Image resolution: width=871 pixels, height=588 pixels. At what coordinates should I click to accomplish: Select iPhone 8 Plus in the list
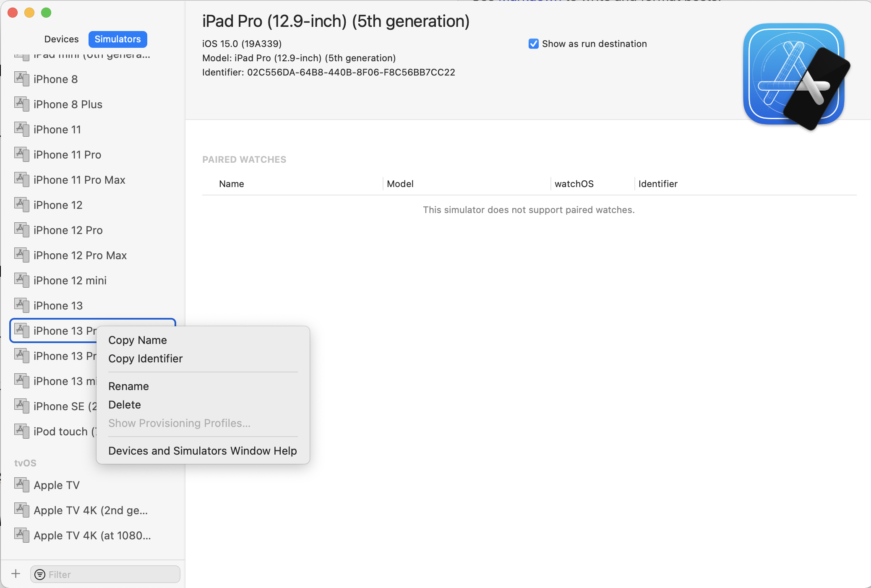[x=93, y=104]
